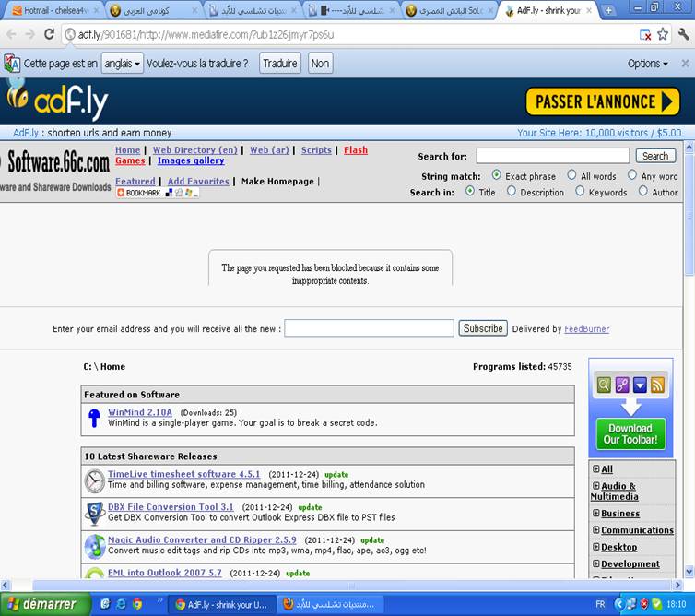Click the Subscribe button

(x=483, y=328)
